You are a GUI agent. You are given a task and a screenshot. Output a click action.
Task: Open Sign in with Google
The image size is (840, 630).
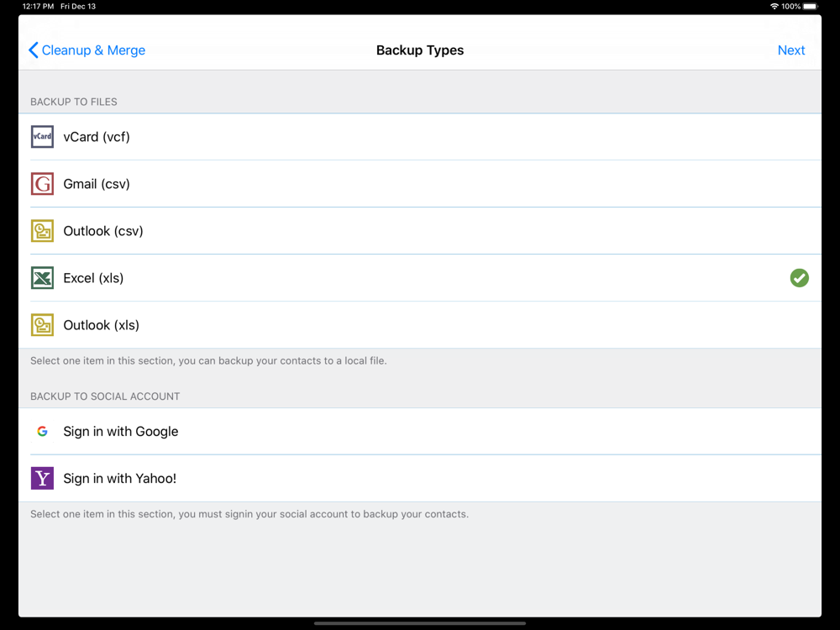tap(121, 432)
